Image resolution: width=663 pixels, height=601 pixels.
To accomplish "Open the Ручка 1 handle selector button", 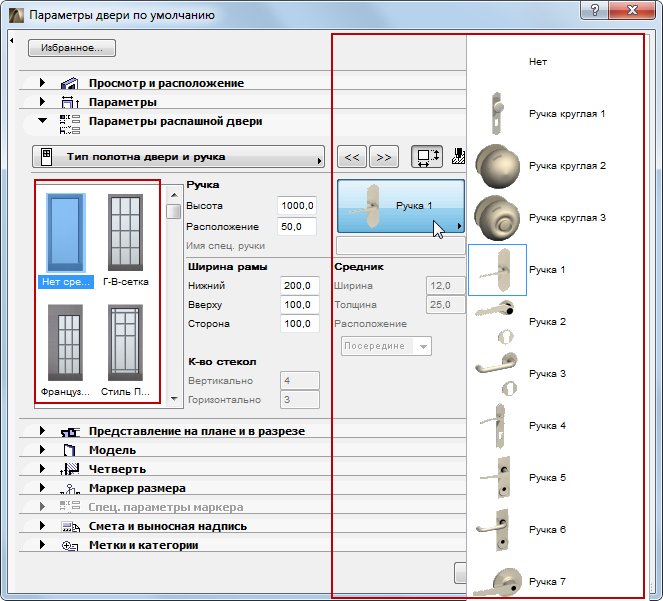I will pos(401,206).
